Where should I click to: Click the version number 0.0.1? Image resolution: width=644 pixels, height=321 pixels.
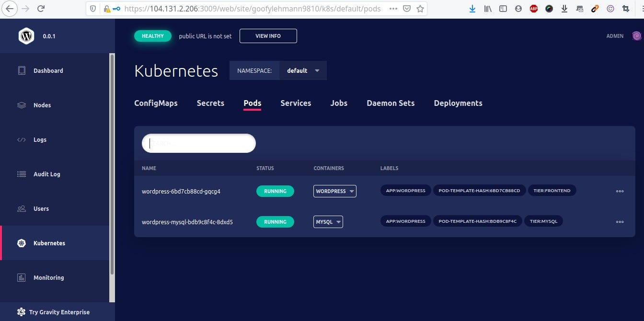point(49,36)
